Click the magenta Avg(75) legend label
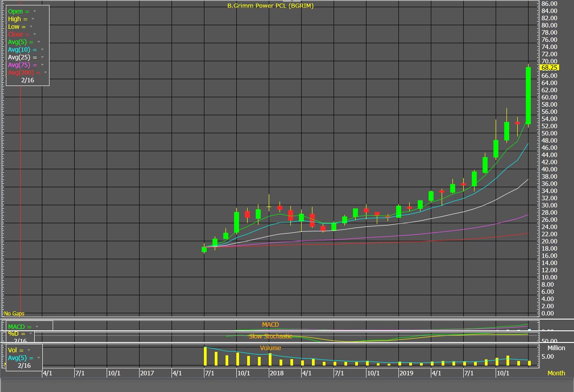Screen dimensions: 574x392 23,65
